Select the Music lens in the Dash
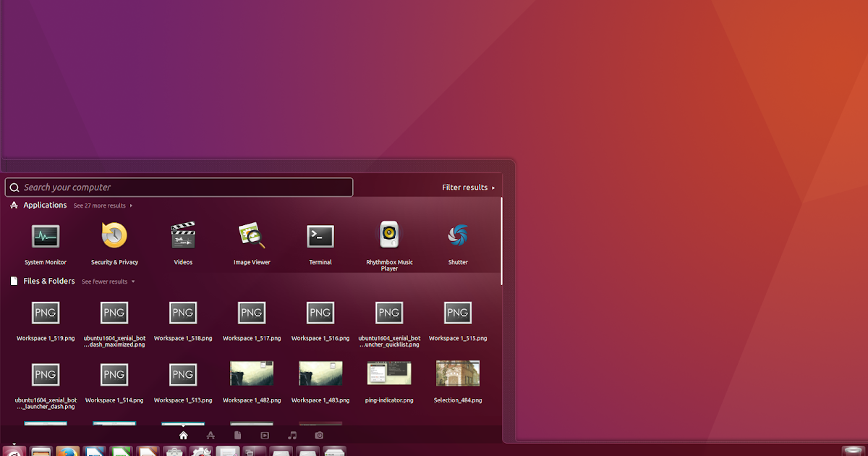This screenshot has width=868, height=456. pos(292,434)
